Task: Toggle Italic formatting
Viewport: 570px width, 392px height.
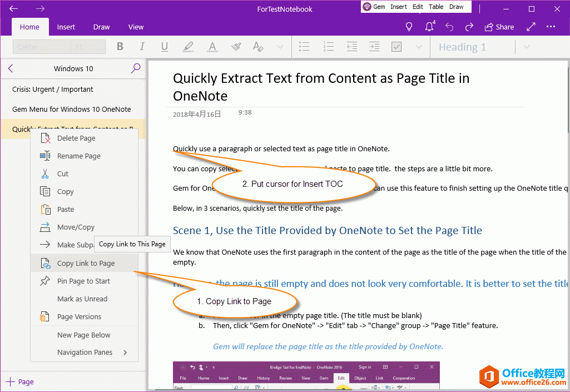Action: (x=142, y=47)
